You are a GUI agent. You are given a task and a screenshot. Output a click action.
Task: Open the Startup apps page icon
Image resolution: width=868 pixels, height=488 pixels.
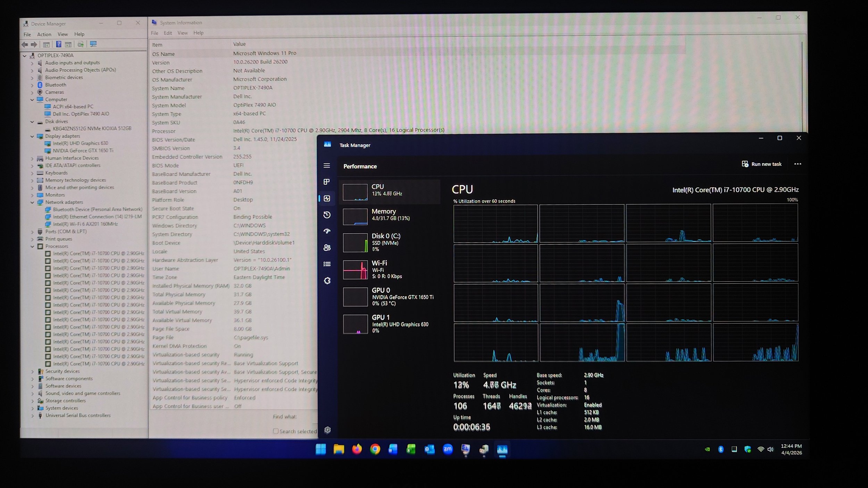327,231
